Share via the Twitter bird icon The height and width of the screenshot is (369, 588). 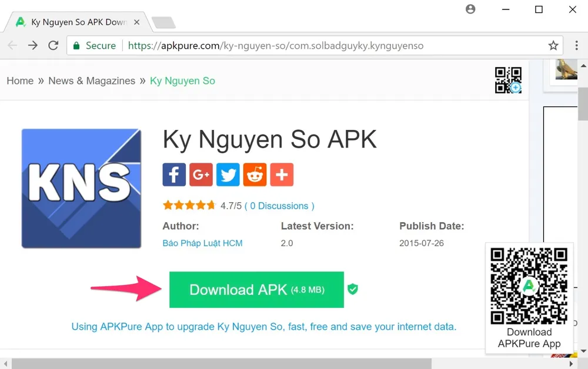228,175
